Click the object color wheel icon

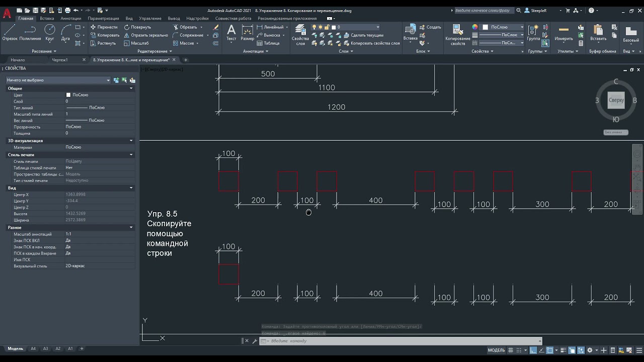[x=475, y=27]
